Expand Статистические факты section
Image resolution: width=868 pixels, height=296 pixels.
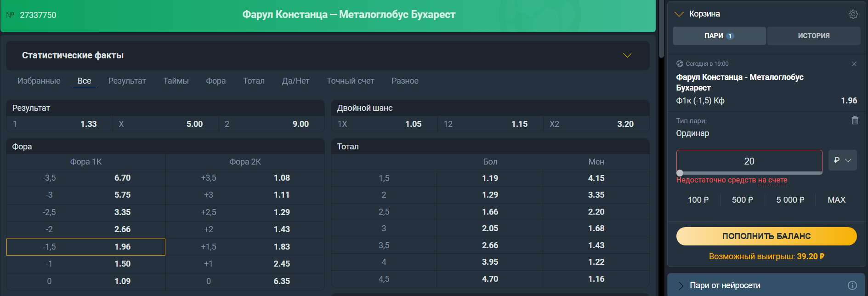(x=627, y=56)
